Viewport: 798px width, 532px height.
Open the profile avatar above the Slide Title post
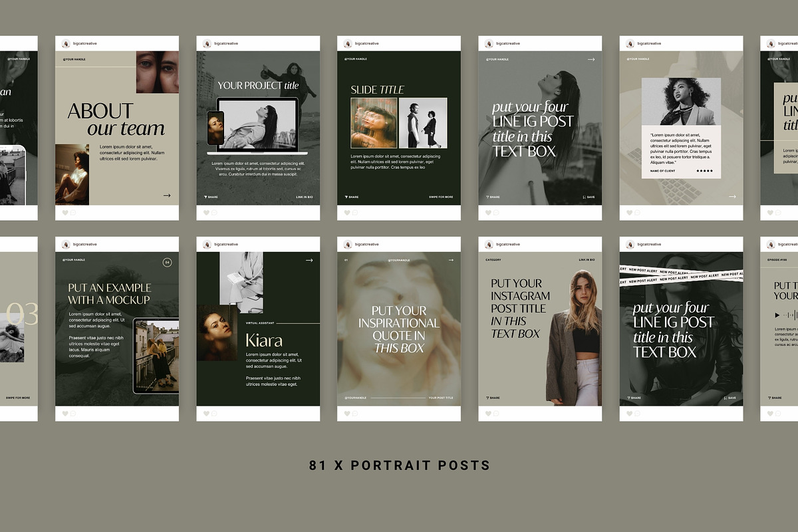tap(348, 43)
